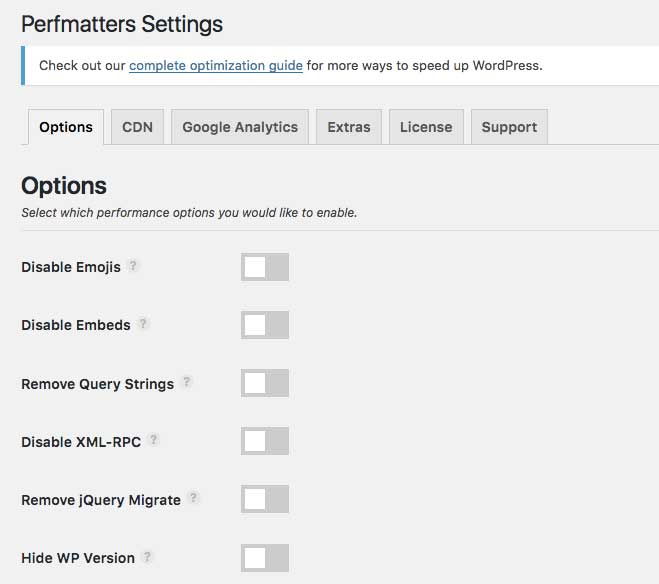Click help icon beside Hide WP Version
Screen dimensions: 659x584
pyautogui.click(x=148, y=557)
